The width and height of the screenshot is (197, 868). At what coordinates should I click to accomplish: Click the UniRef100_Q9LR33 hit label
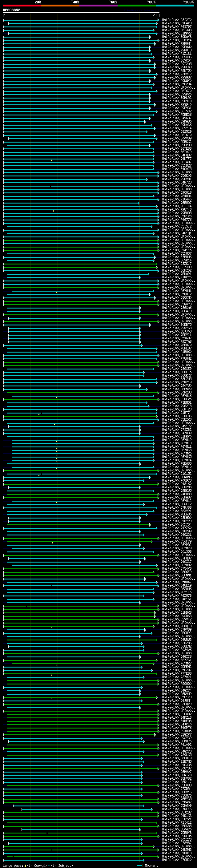click(x=177, y=145)
